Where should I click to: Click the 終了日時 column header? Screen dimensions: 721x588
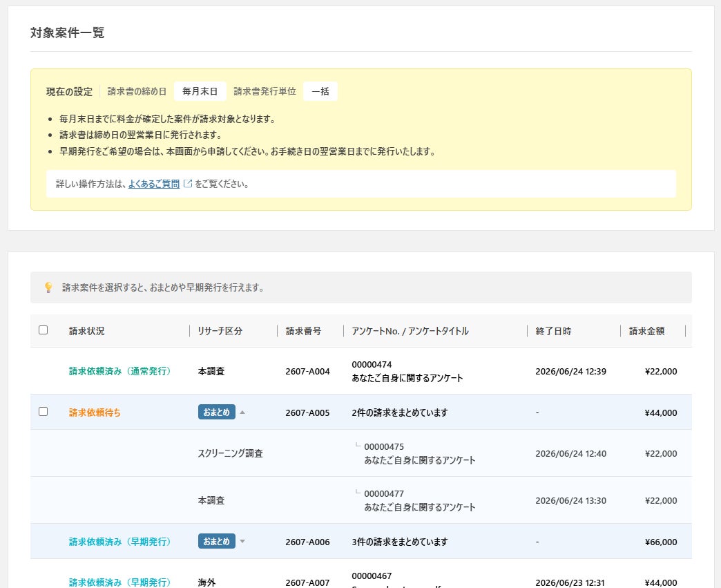pos(554,331)
